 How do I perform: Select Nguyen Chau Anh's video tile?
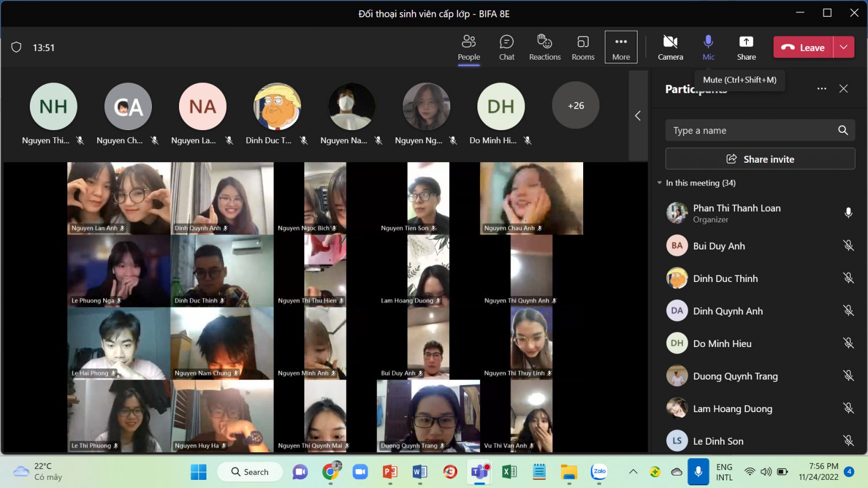(531, 198)
